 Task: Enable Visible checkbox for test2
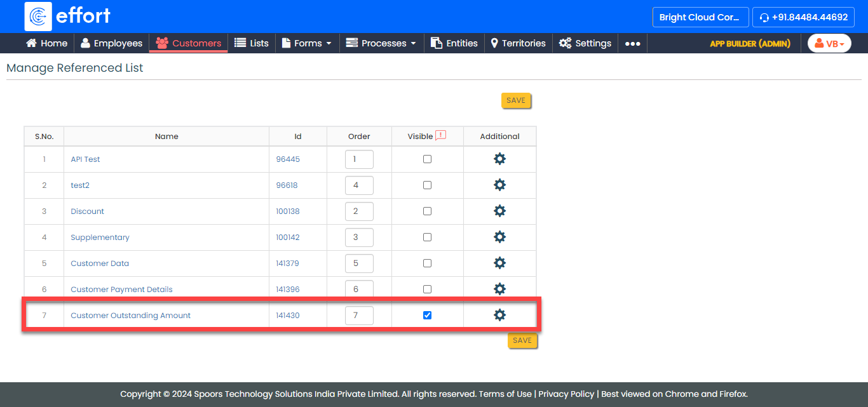427,185
